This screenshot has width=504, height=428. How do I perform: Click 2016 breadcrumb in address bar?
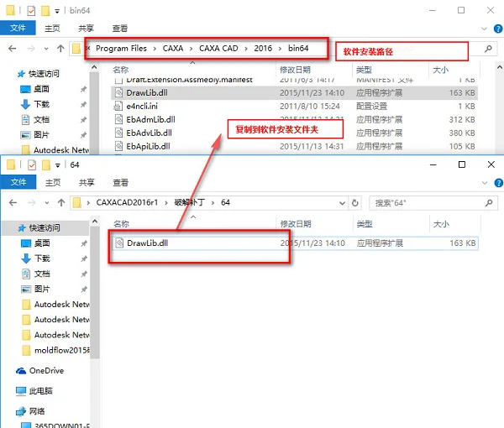[x=263, y=48]
